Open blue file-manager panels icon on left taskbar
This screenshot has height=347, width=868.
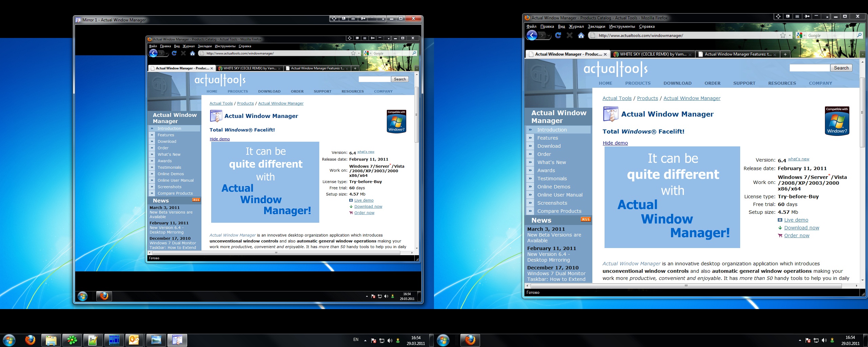point(114,340)
